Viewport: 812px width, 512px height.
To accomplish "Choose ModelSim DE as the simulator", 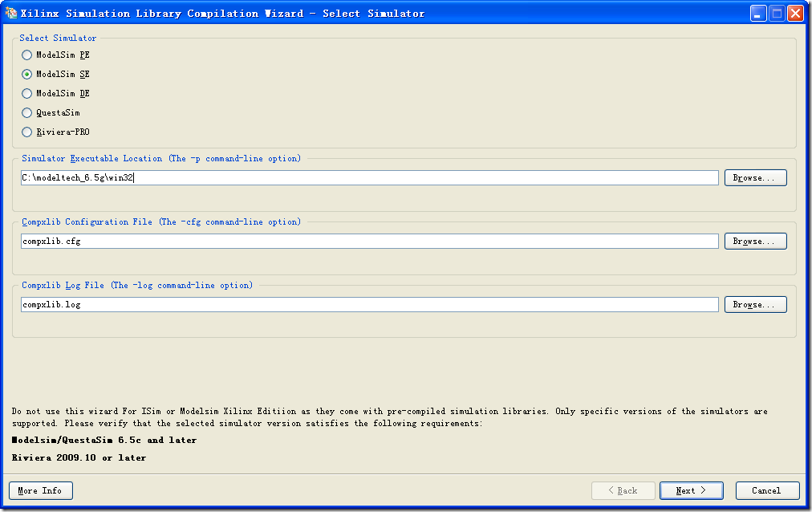I will coord(27,94).
